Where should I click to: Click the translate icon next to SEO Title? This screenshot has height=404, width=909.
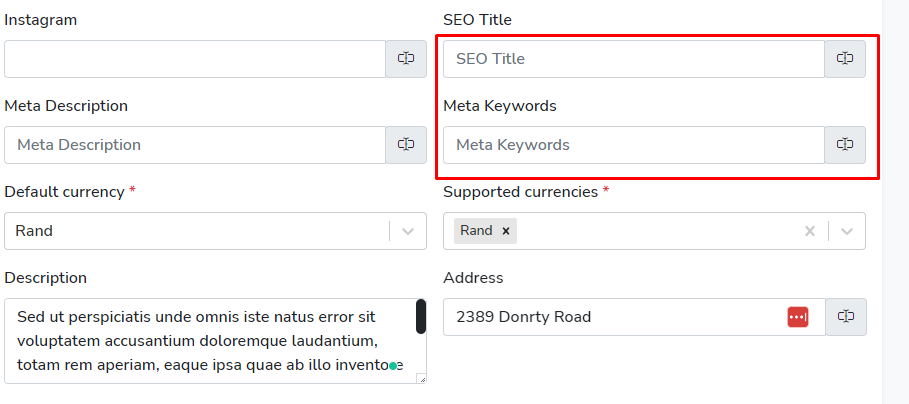(x=845, y=59)
